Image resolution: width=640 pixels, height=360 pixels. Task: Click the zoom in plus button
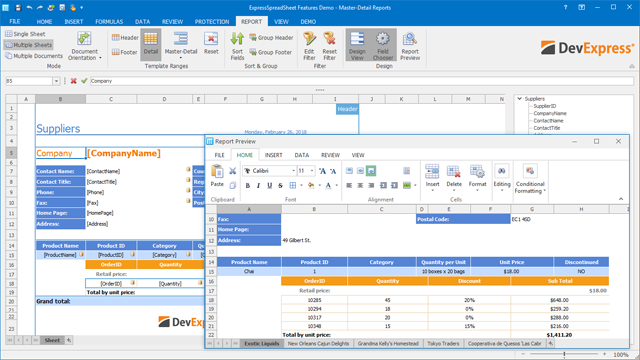[x=604, y=354]
